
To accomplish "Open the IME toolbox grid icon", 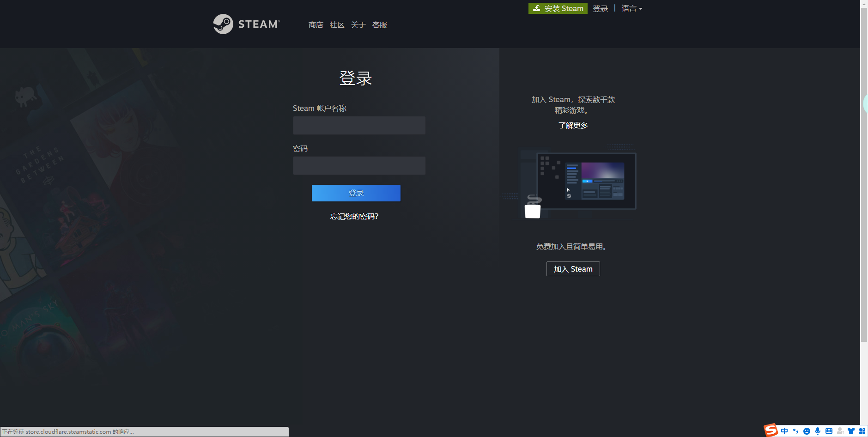I will [x=862, y=431].
